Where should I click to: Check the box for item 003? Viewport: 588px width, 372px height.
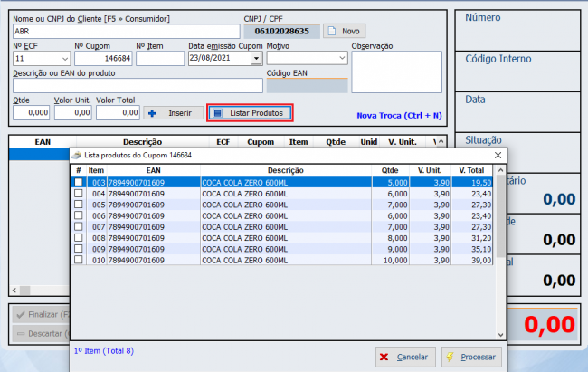click(79, 183)
